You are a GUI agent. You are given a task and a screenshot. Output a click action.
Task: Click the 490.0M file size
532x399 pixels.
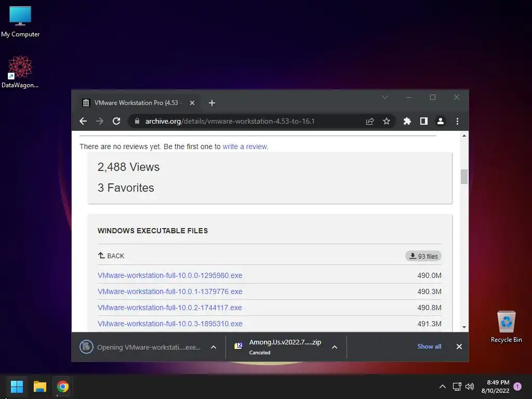(429, 275)
